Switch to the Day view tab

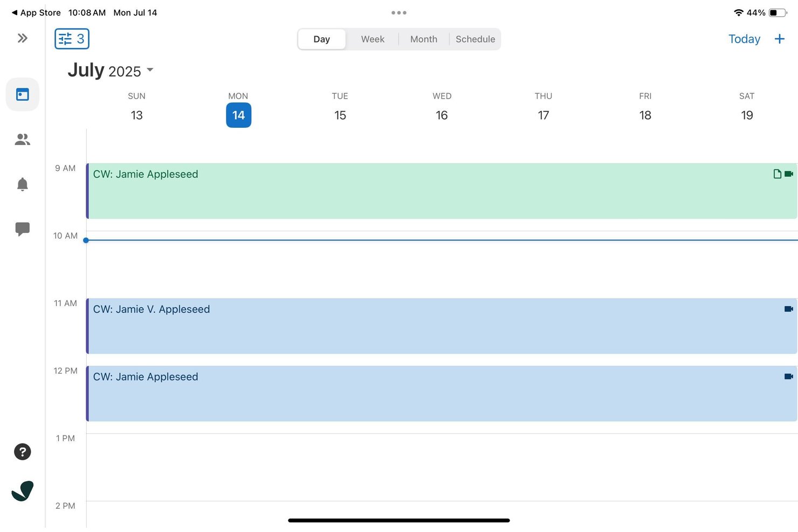click(x=322, y=39)
